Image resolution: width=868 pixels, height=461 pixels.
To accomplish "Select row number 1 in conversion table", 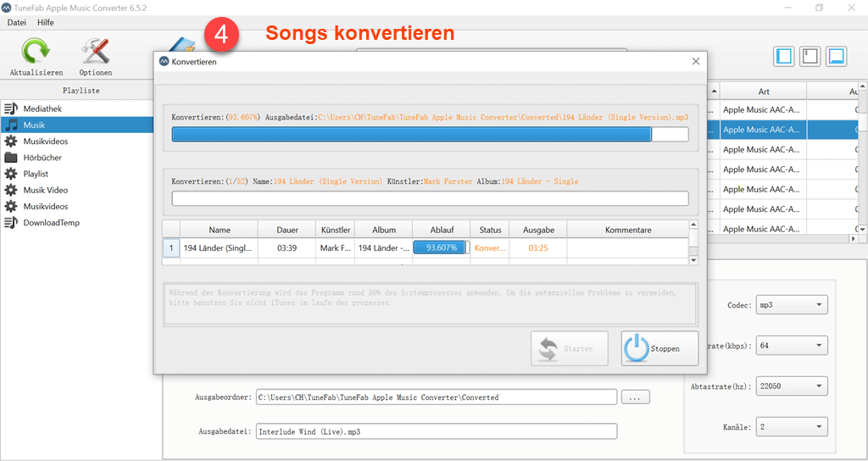I will click(x=171, y=248).
